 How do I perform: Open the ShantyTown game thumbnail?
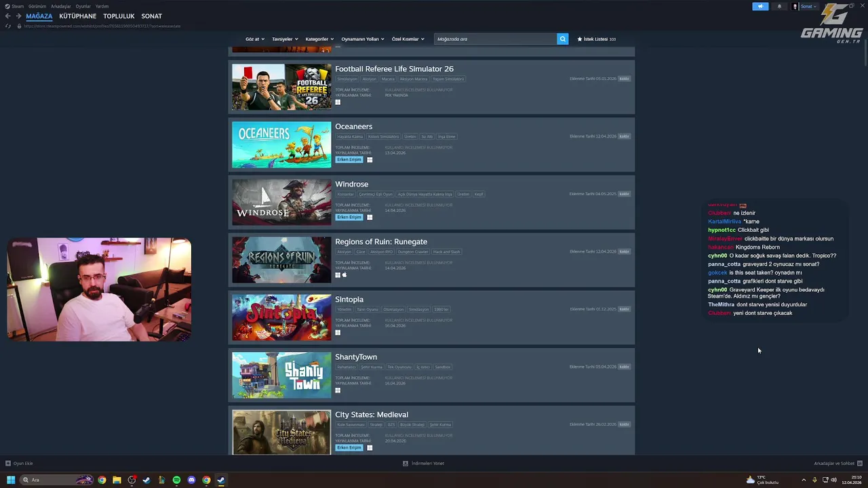tap(281, 375)
